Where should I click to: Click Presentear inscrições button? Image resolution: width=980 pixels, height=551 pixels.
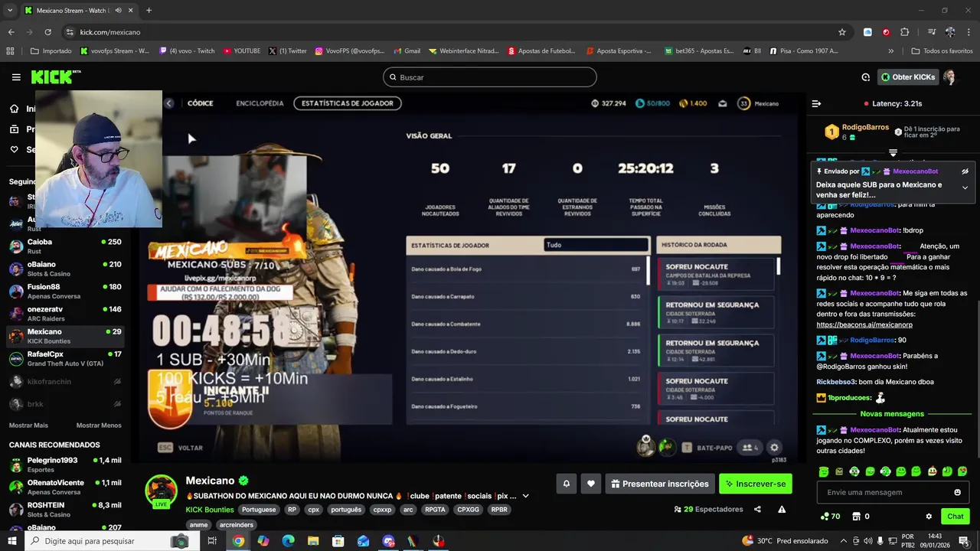coord(660,484)
